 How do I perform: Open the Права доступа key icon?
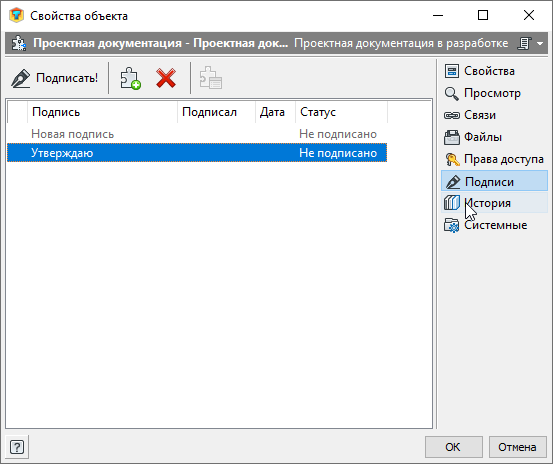(452, 159)
